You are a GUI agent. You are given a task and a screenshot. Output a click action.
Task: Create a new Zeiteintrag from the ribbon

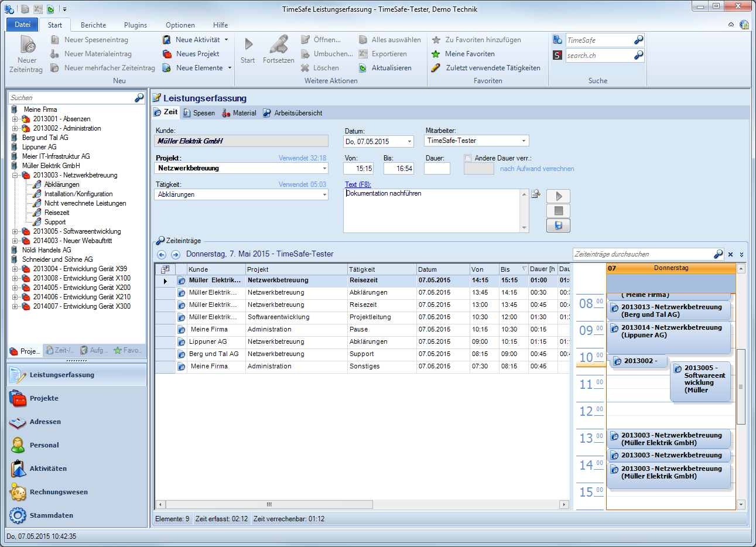(26, 54)
